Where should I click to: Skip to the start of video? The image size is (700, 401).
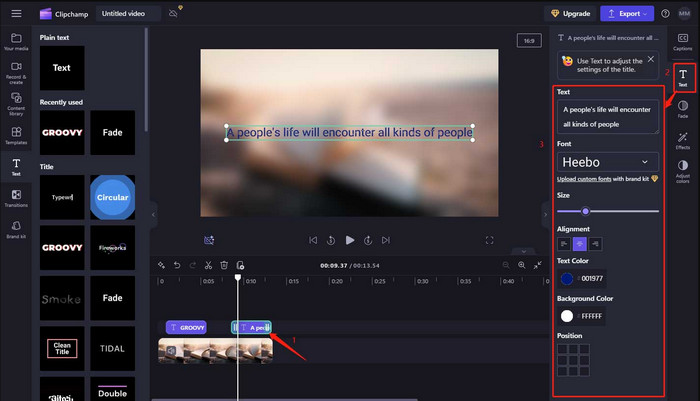[313, 240]
